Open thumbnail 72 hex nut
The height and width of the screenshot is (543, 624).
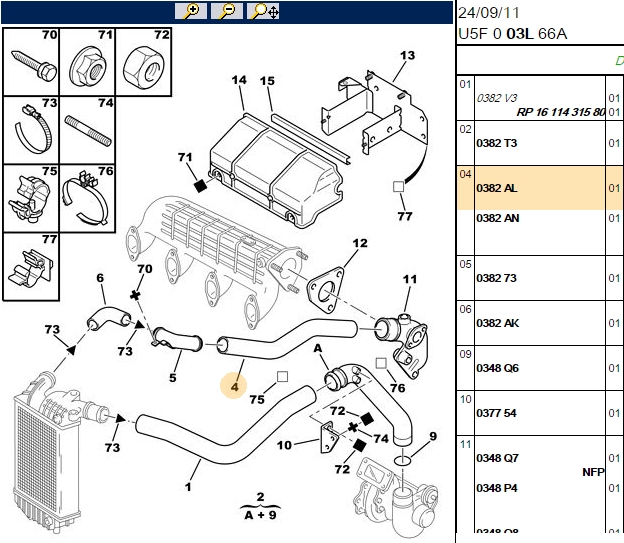tap(144, 62)
